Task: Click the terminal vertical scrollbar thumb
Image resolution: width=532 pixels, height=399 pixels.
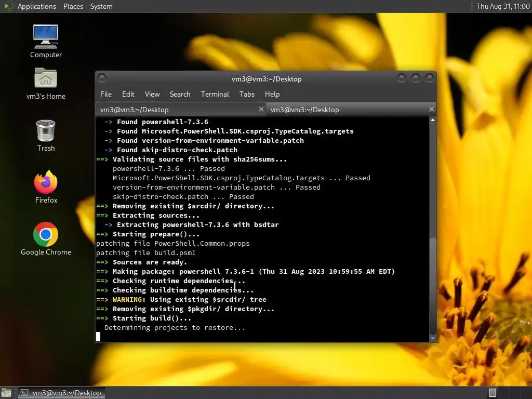Action: click(433, 285)
